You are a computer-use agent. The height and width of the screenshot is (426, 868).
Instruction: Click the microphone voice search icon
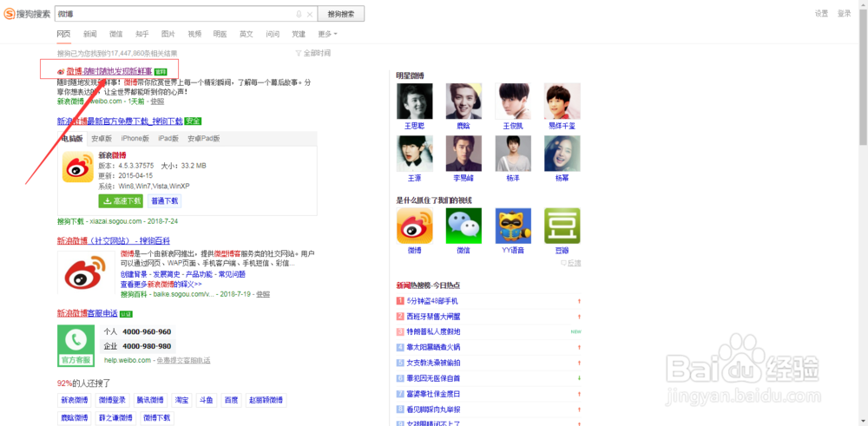[299, 14]
